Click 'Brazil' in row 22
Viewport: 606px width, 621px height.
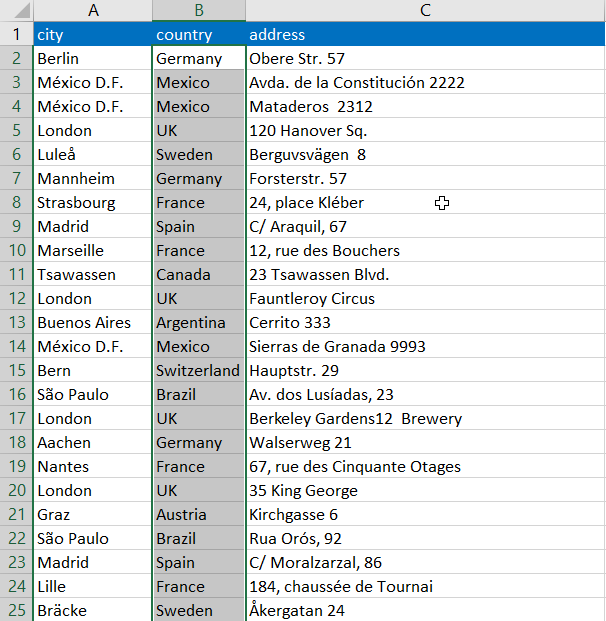point(199,538)
